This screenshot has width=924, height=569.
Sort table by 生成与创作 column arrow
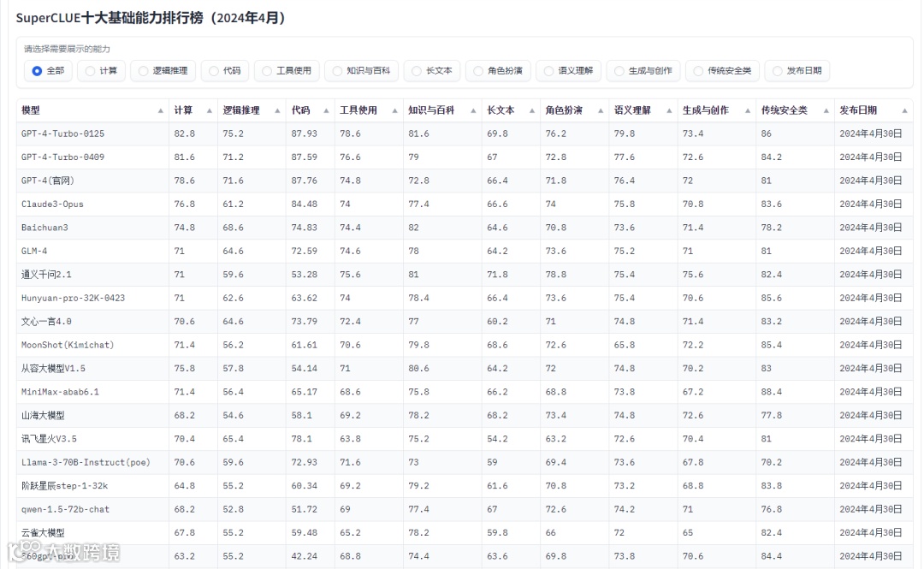748,111
